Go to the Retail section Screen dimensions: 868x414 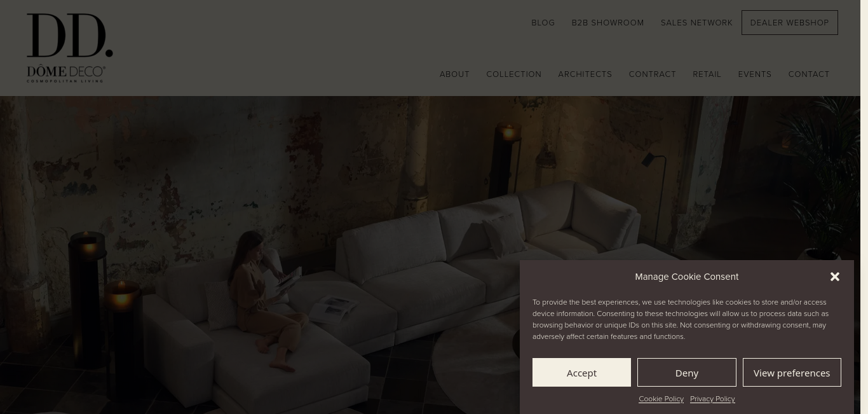(707, 74)
